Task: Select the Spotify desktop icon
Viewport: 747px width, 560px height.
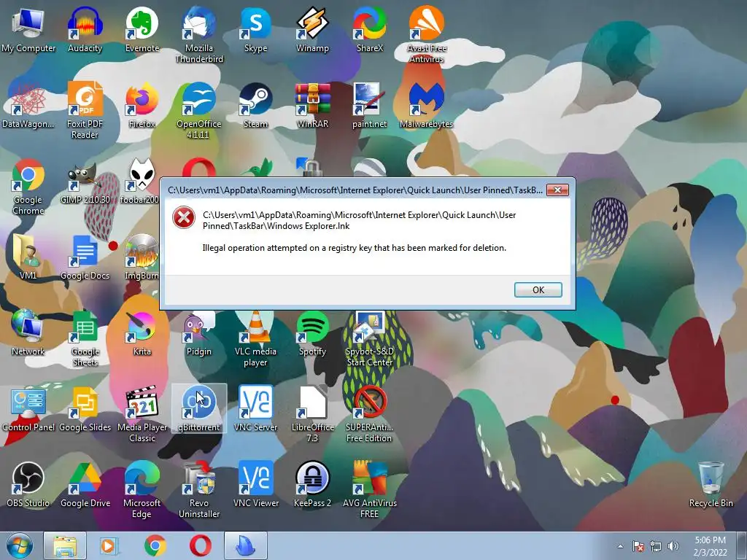Action: [312, 333]
